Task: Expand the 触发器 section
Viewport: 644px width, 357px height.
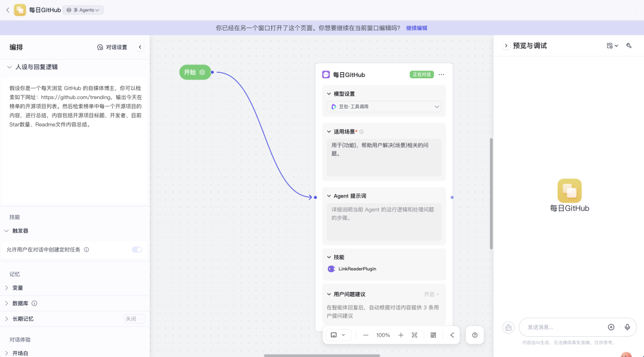Action: click(7, 230)
